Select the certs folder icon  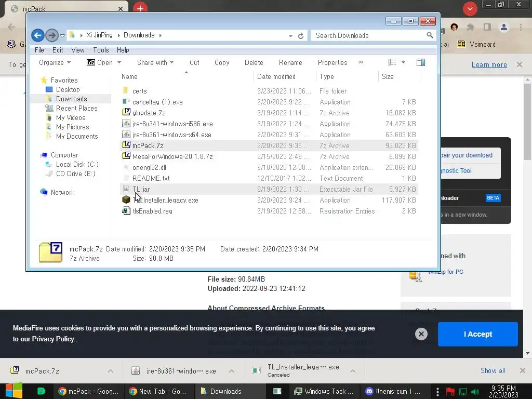tap(126, 90)
